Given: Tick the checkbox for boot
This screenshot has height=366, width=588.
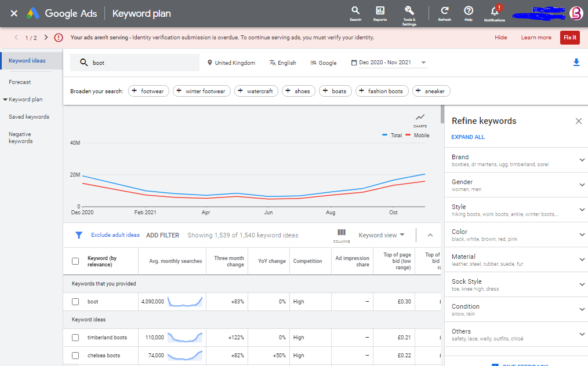Looking at the screenshot, I should 75,302.
